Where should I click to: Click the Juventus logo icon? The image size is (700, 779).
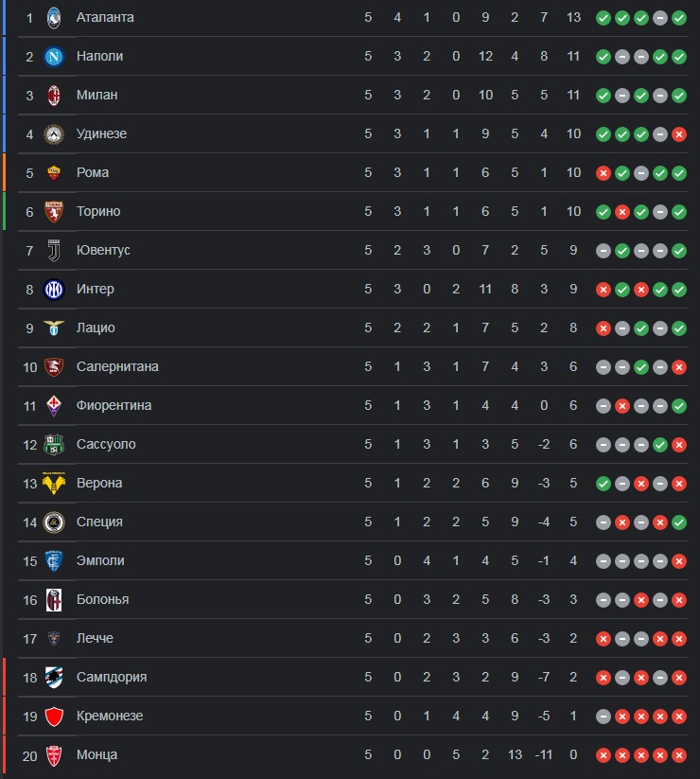(x=54, y=251)
